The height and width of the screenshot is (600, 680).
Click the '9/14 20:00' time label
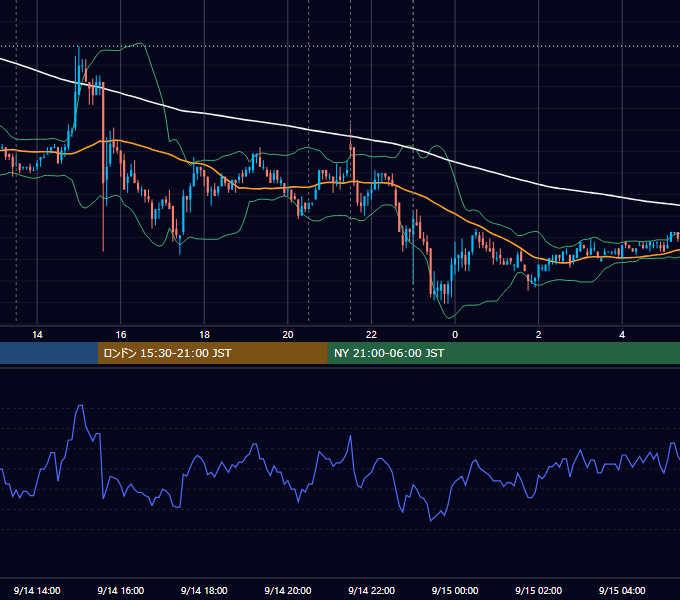click(x=288, y=590)
